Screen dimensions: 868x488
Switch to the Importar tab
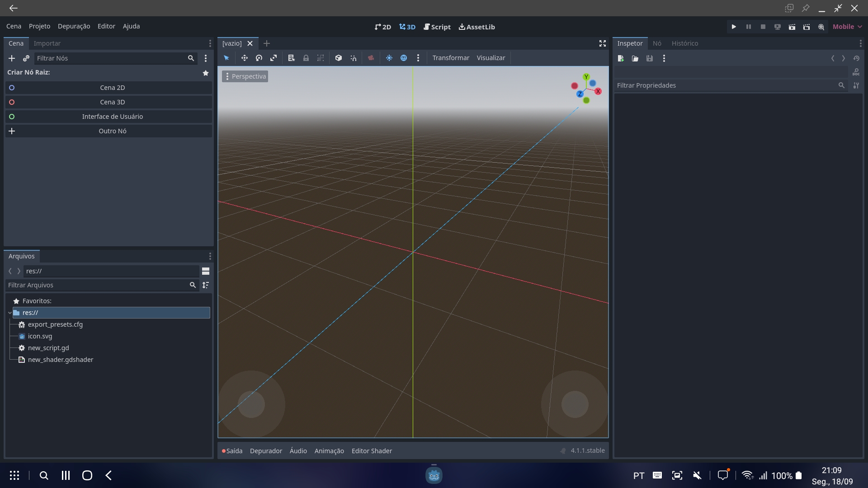pos(47,43)
